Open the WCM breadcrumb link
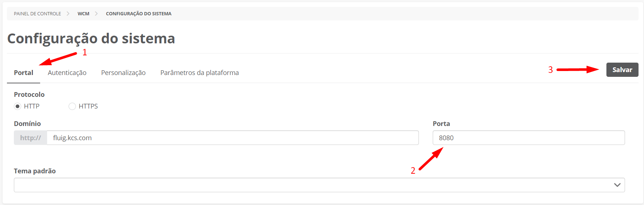 (83, 13)
